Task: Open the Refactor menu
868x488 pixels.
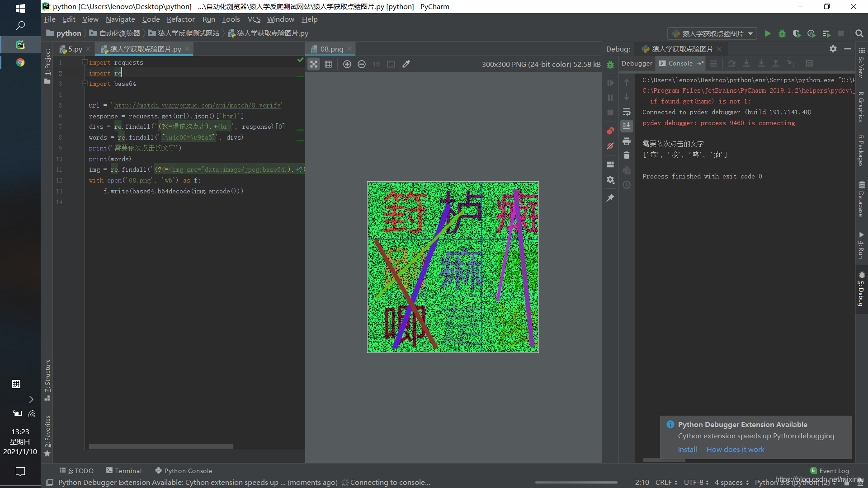Action: point(180,19)
